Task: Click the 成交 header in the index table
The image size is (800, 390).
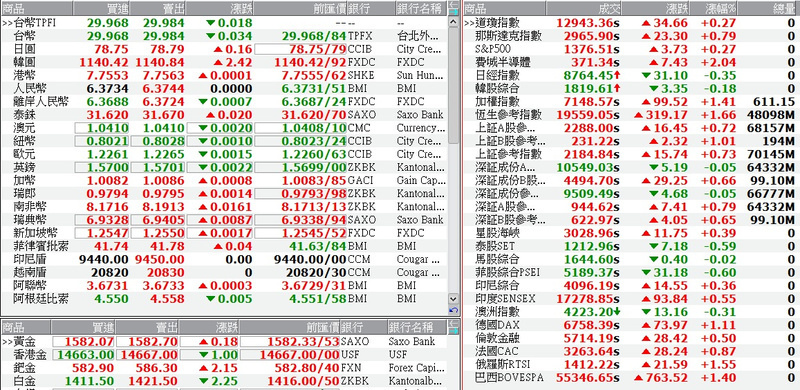Action: click(x=584, y=8)
